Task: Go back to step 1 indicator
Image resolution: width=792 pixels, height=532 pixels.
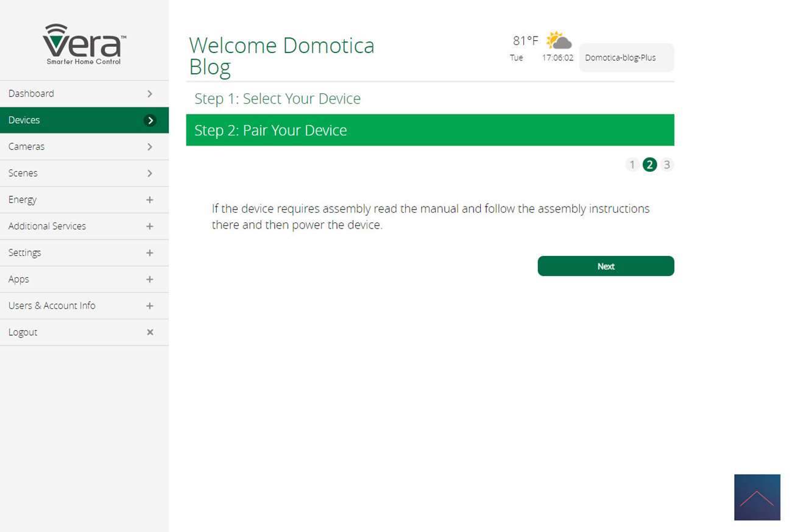Action: pyautogui.click(x=632, y=165)
